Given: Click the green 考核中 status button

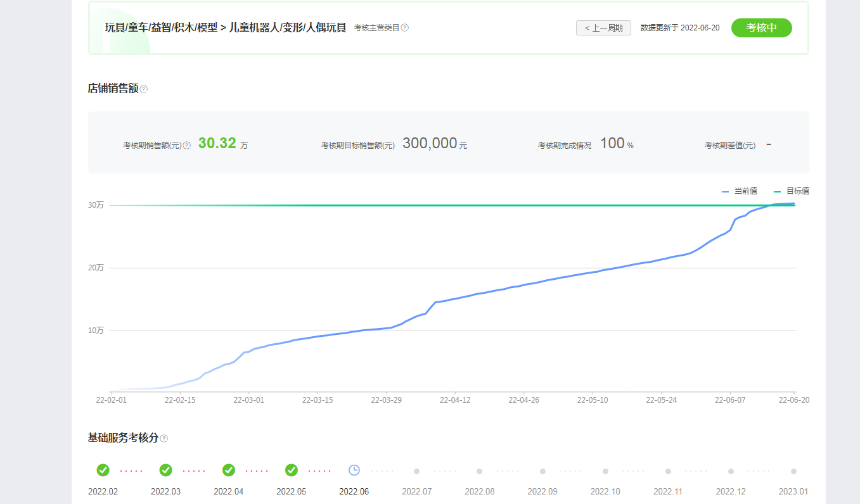Looking at the screenshot, I should pos(761,28).
